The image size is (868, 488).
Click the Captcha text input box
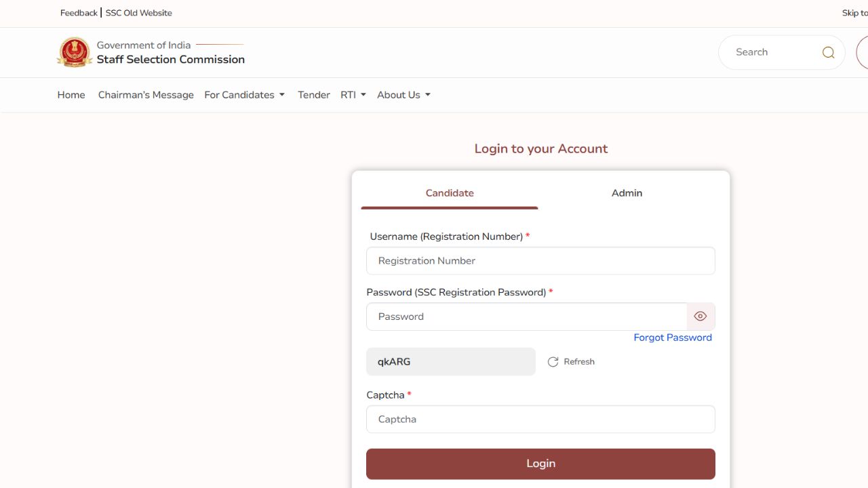coord(540,420)
